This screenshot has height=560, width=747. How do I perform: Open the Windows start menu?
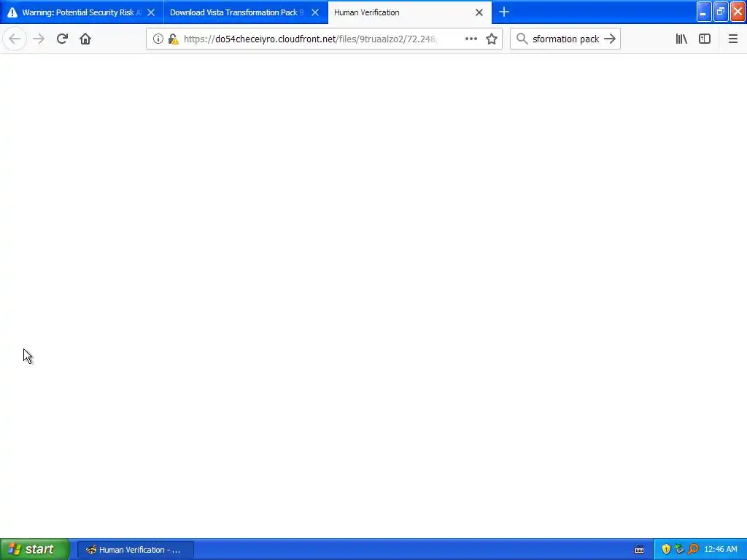click(x=35, y=549)
